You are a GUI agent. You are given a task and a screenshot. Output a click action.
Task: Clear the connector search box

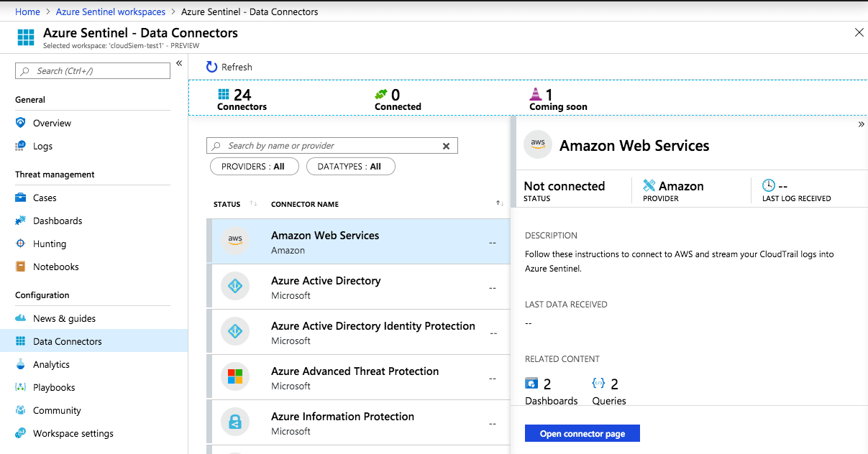[x=446, y=146]
